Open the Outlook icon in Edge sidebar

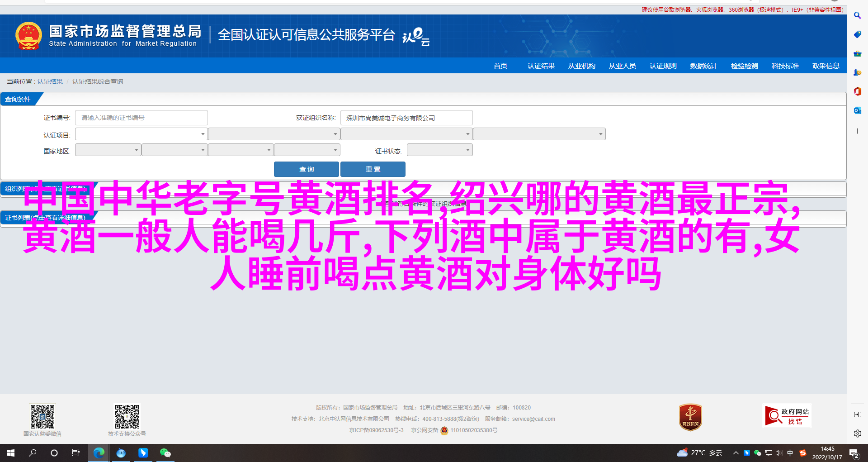click(857, 110)
